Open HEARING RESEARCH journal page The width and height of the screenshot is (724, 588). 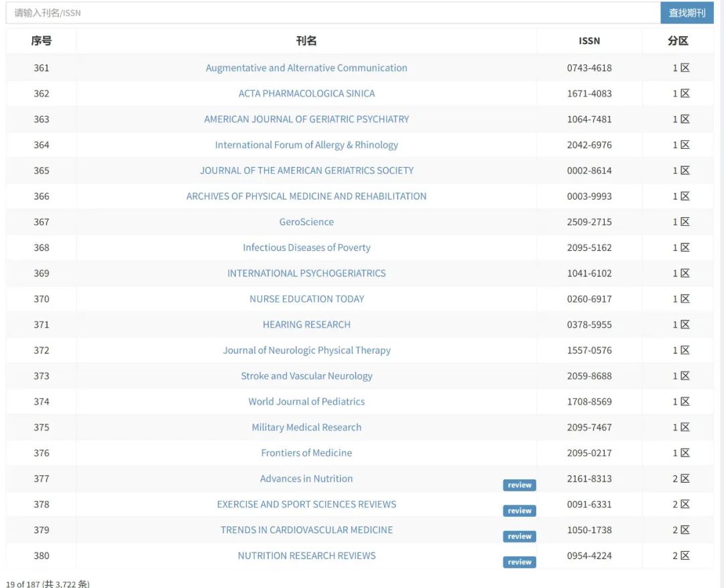(306, 325)
